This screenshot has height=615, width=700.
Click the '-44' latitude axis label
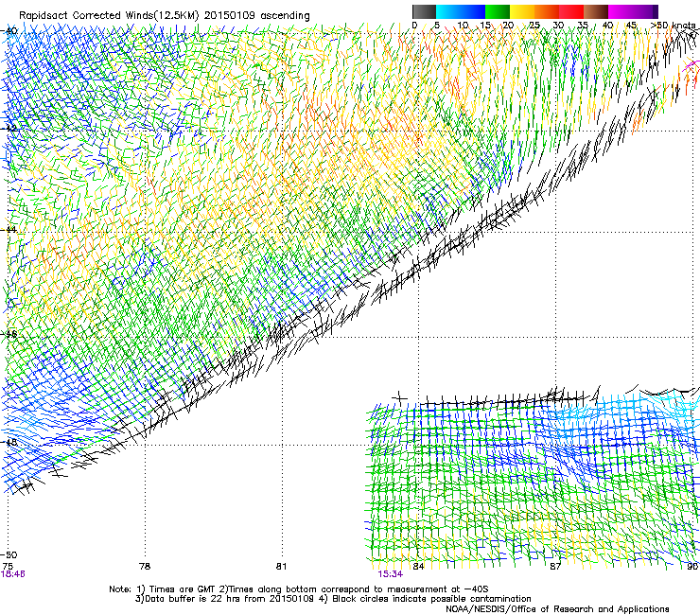pyautogui.click(x=9, y=230)
